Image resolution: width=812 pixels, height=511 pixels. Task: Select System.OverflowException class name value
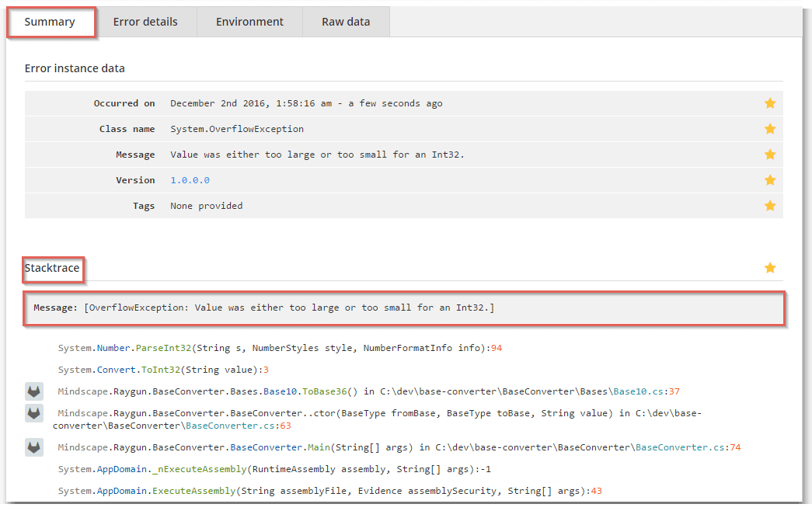[x=237, y=129]
